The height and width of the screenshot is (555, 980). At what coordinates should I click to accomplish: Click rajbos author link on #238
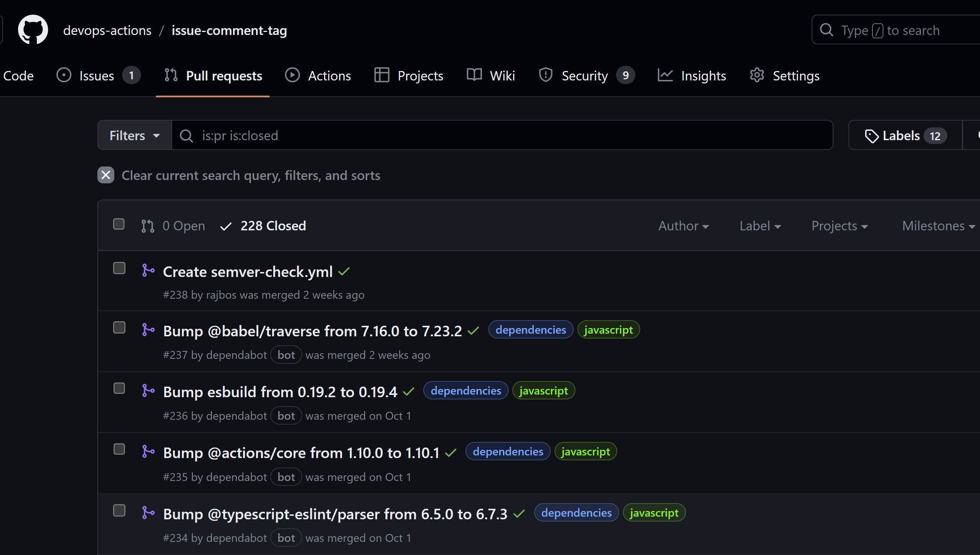(x=221, y=295)
